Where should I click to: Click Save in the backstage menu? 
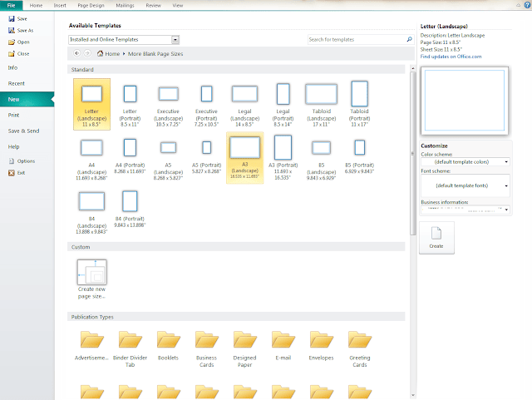[18, 18]
